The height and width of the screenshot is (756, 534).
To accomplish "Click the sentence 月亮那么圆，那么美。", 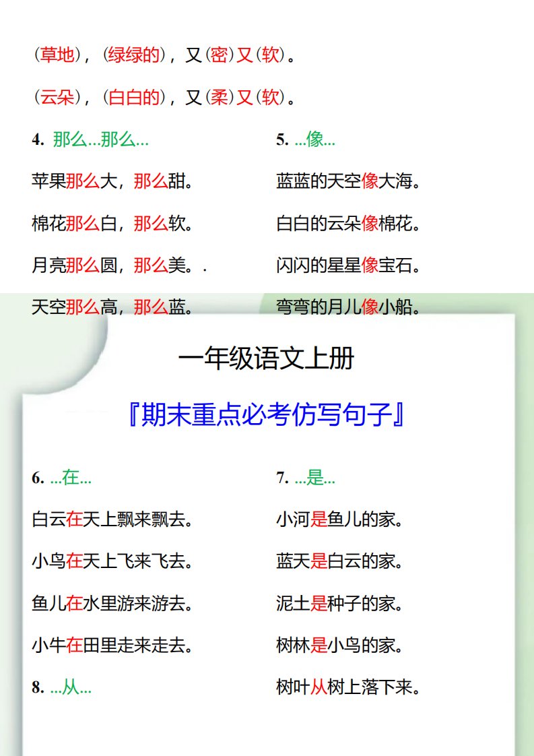I will [112, 266].
